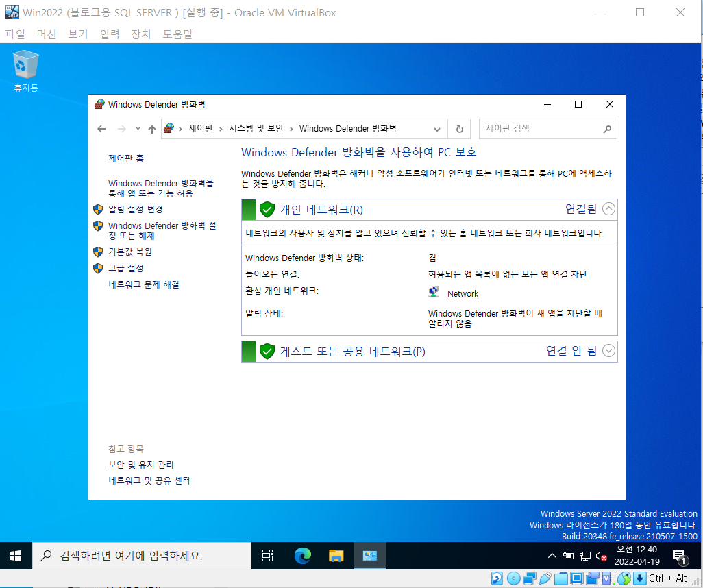The width and height of the screenshot is (703, 588).
Task: Open the recent locations dropdown arrow
Action: click(138, 129)
